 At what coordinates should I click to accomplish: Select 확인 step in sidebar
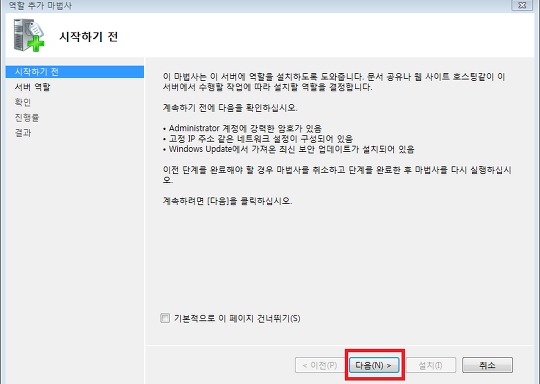pyautogui.click(x=23, y=102)
